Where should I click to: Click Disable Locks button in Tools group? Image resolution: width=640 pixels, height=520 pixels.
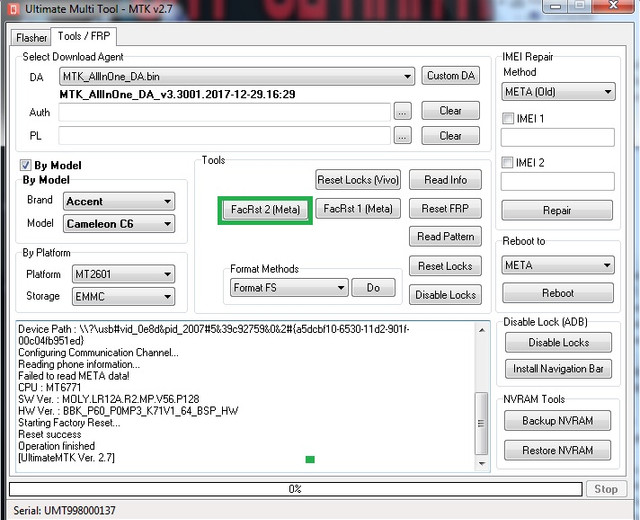tap(445, 295)
